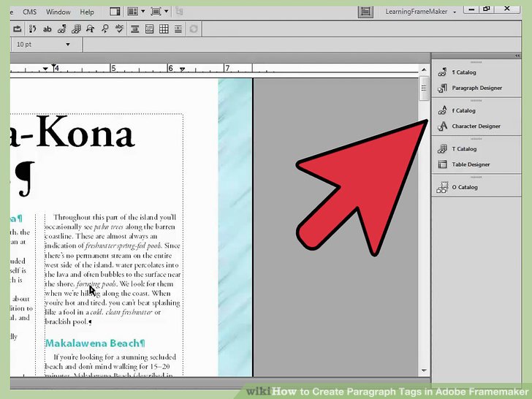
Task: Collapse the right panel dock double-arrow
Action: pyautogui.click(x=517, y=56)
